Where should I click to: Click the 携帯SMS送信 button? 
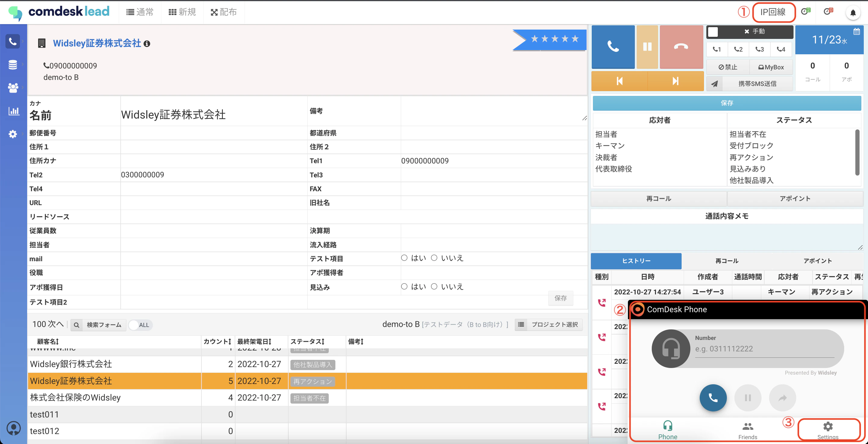[x=757, y=84]
